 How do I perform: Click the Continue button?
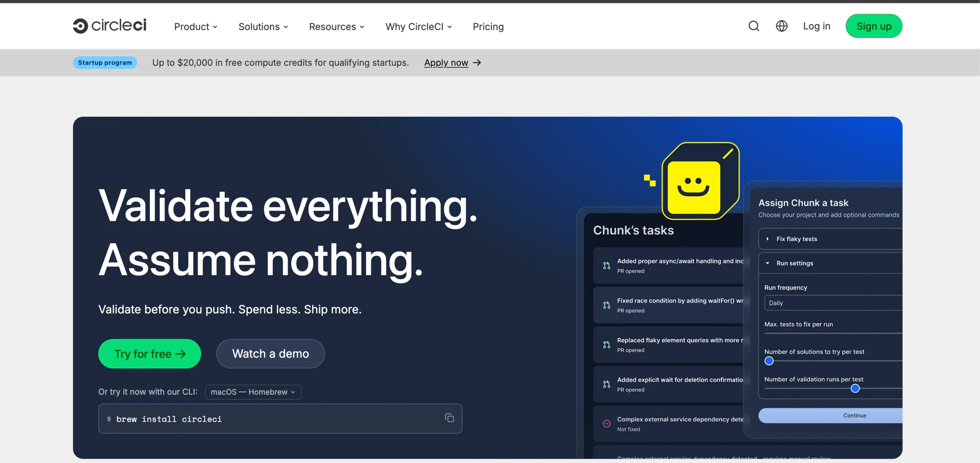tap(830, 416)
